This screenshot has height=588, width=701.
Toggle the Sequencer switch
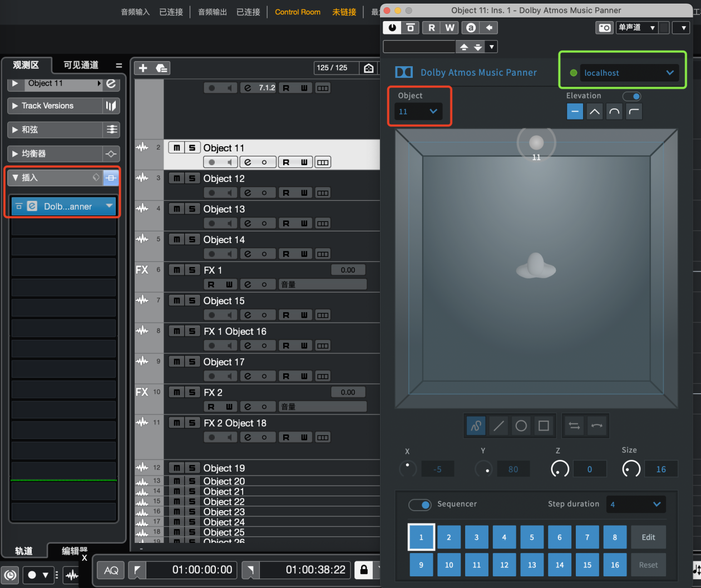[x=419, y=505]
